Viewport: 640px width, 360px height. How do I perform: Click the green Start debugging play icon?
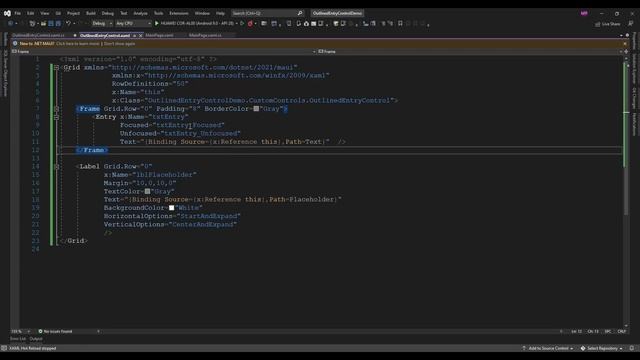click(x=157, y=24)
